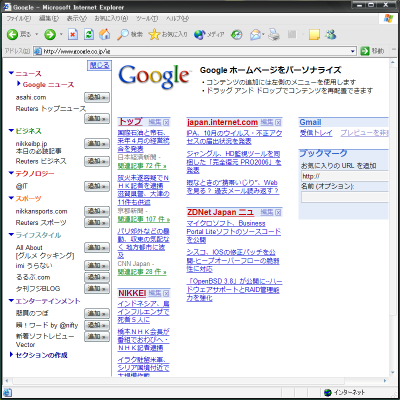Click the bookmark URL field showing http://
Viewport: 400px width, 400px height.
coord(345,176)
